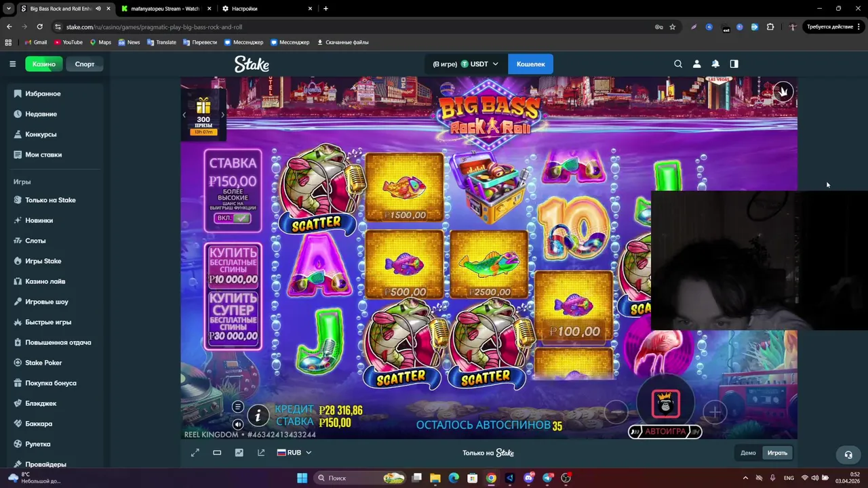Screen dimensions: 868x488
Task: Bookmark this page with star icon
Action: [x=672, y=27]
